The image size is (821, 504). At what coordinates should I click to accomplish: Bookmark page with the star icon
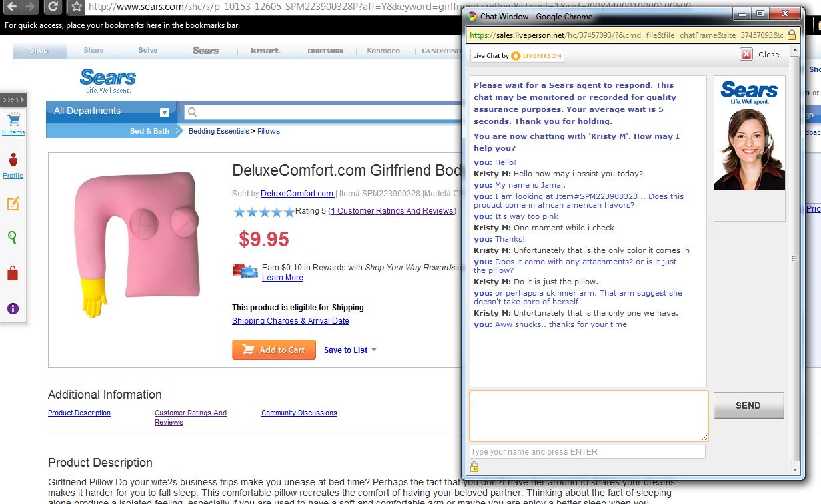coord(77,7)
